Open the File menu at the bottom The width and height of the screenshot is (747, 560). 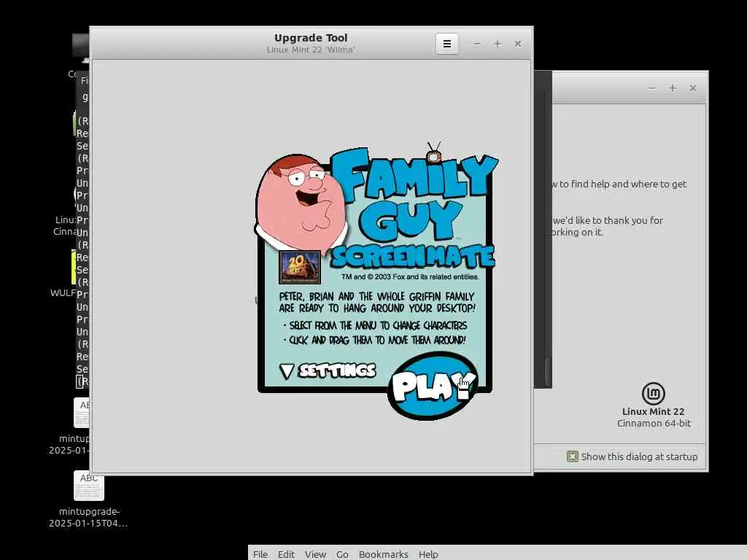click(260, 554)
